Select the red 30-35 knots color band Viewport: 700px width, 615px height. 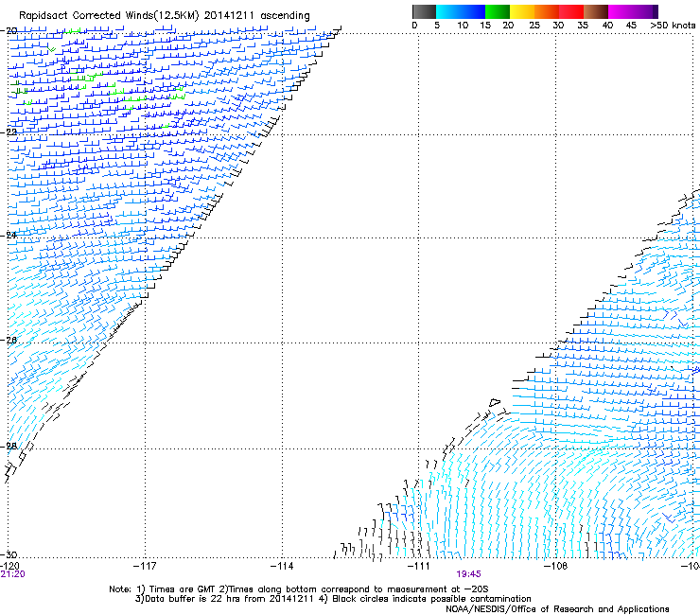571,11
